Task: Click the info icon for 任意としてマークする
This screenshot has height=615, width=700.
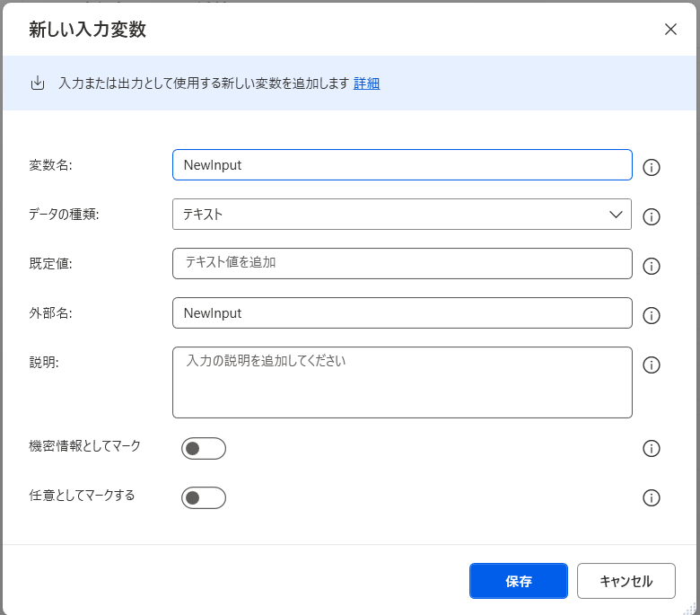Action: click(x=652, y=498)
